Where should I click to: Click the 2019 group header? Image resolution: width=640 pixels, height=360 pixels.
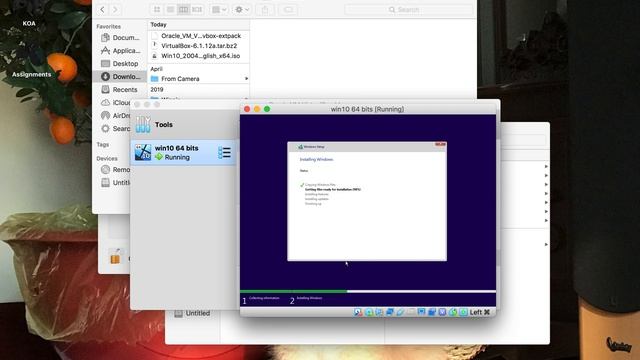[157, 89]
